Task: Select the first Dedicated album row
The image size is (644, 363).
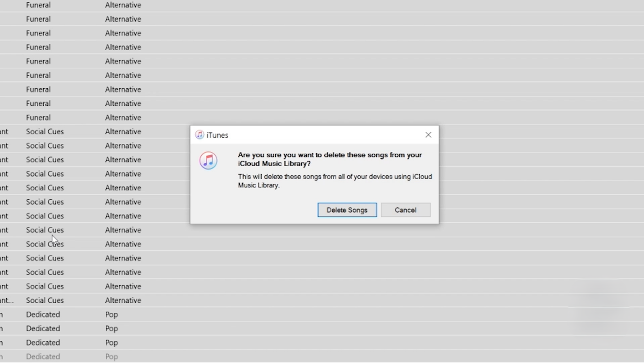Action: pyautogui.click(x=322, y=314)
